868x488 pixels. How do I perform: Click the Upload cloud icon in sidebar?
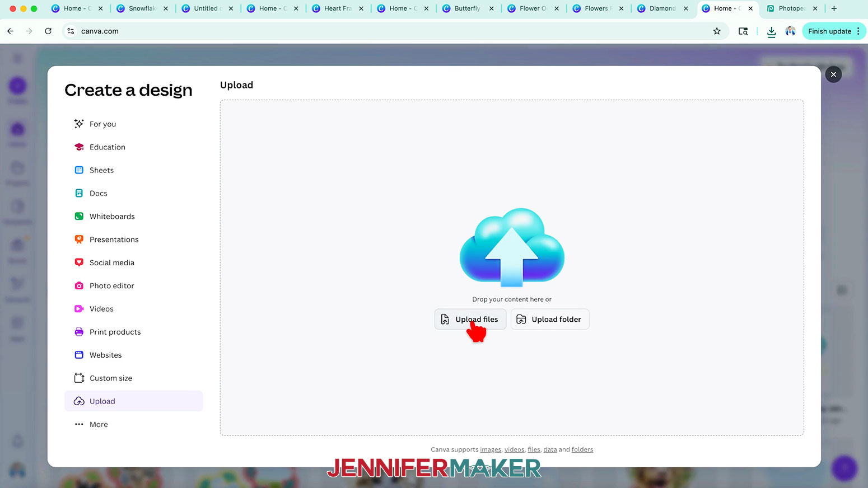point(79,401)
